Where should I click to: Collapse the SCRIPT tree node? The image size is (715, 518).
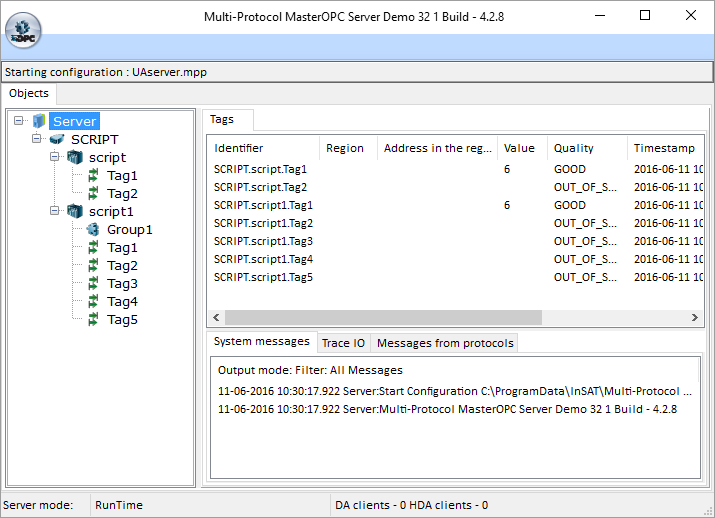(x=36, y=139)
